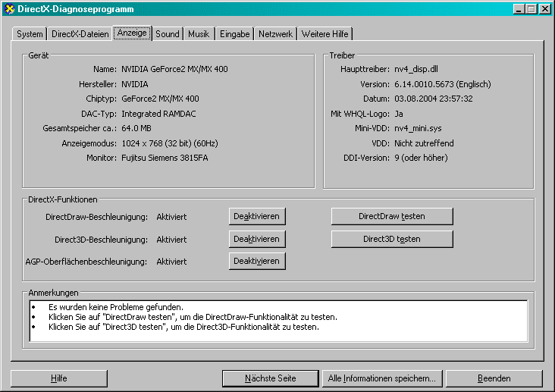The width and height of the screenshot is (555, 392).
Task: Click the VDD value Nicht zutreffend
Action: pos(424,143)
